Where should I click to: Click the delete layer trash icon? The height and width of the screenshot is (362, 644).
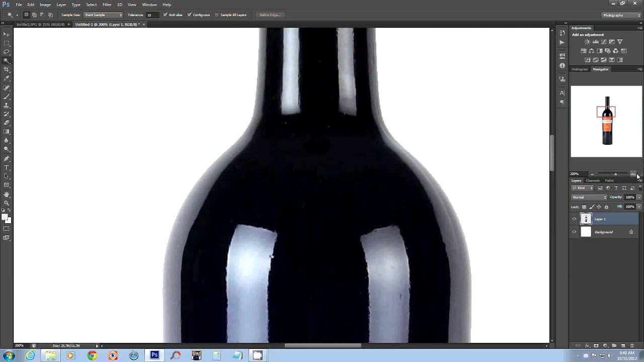[632, 346]
